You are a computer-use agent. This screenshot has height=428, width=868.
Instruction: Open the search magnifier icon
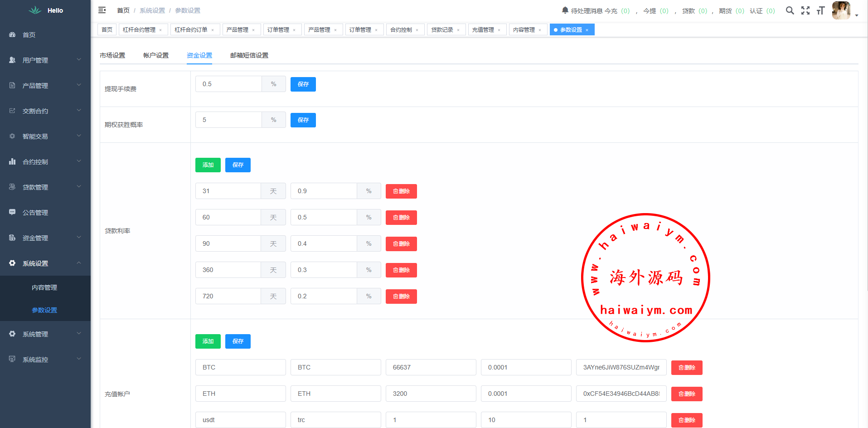point(790,10)
